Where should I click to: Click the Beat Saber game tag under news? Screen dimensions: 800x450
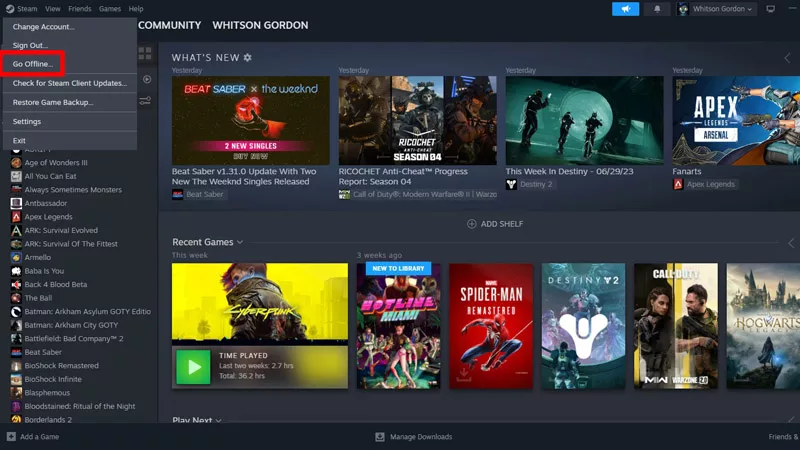coord(198,194)
